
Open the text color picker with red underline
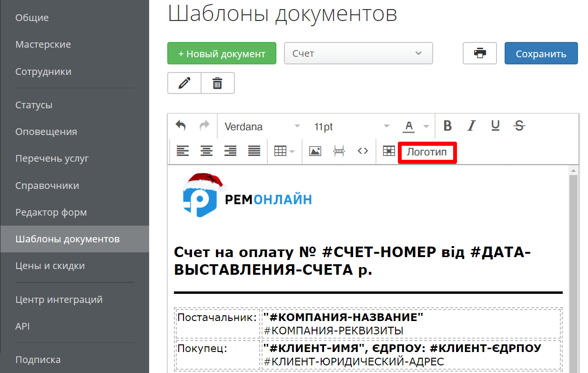coord(409,125)
